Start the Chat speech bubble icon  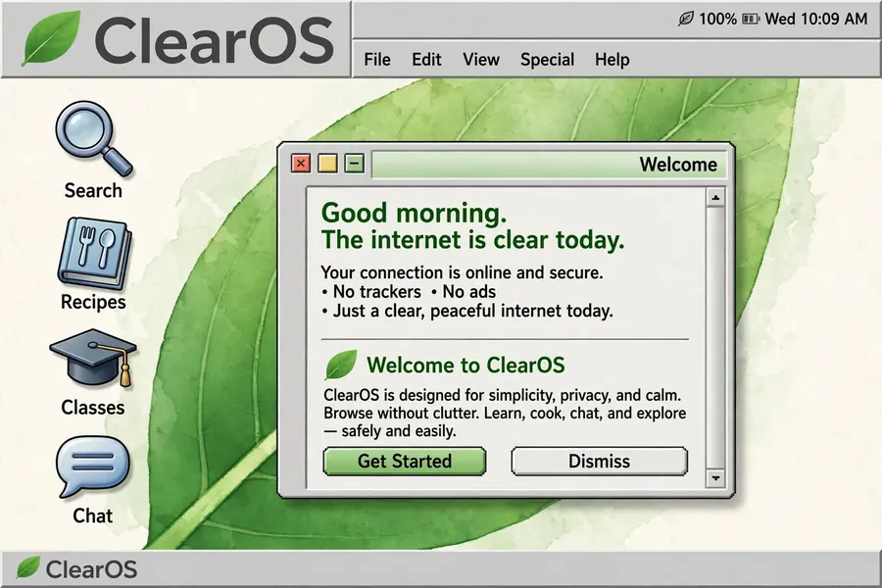[92, 467]
